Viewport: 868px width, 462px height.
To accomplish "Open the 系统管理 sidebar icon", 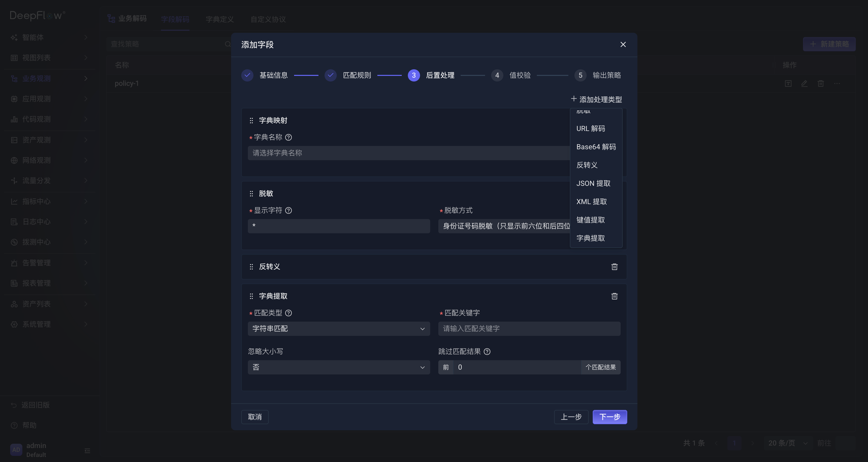I will (14, 324).
